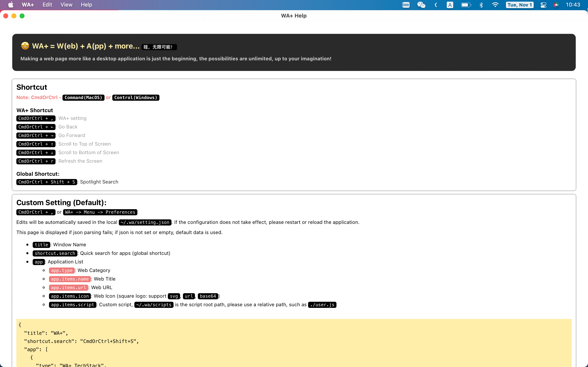
Task: Open the Edit menu
Action: click(47, 5)
